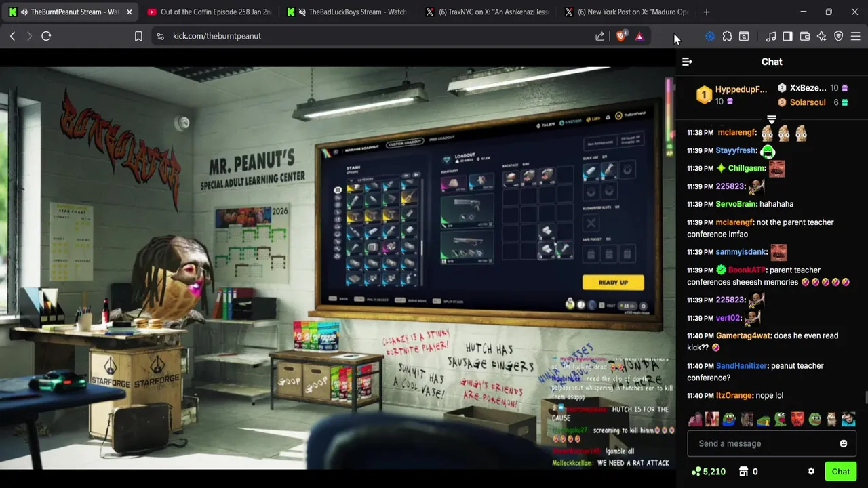Screen dimensions: 868x488
Task: Reload the Kick page
Action: click(46, 36)
